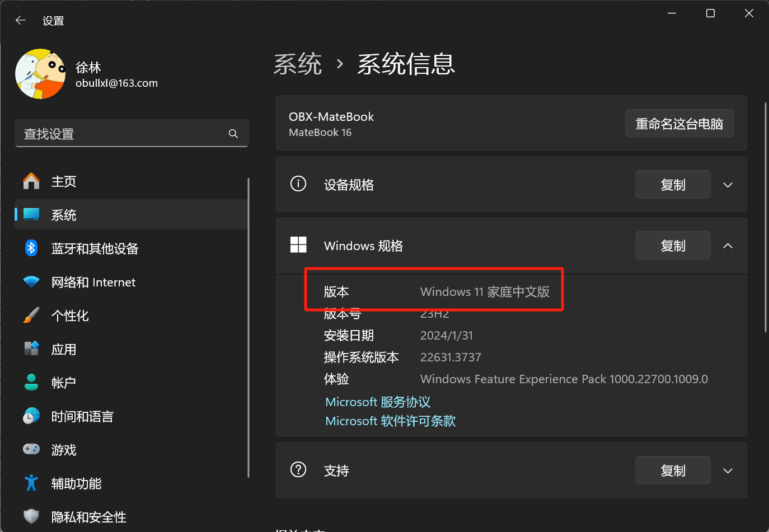Click the 时间和语言 globe clock icon
Screen dimensions: 769x532
(x=31, y=416)
